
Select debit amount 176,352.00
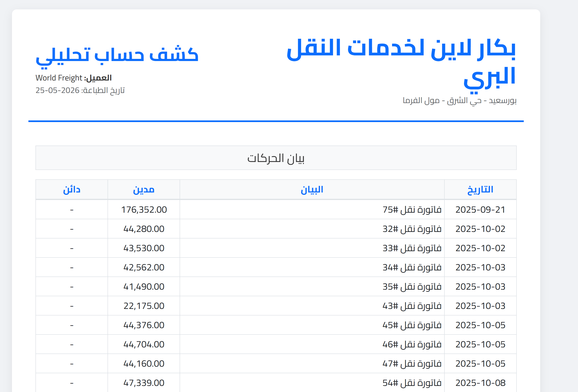(144, 210)
